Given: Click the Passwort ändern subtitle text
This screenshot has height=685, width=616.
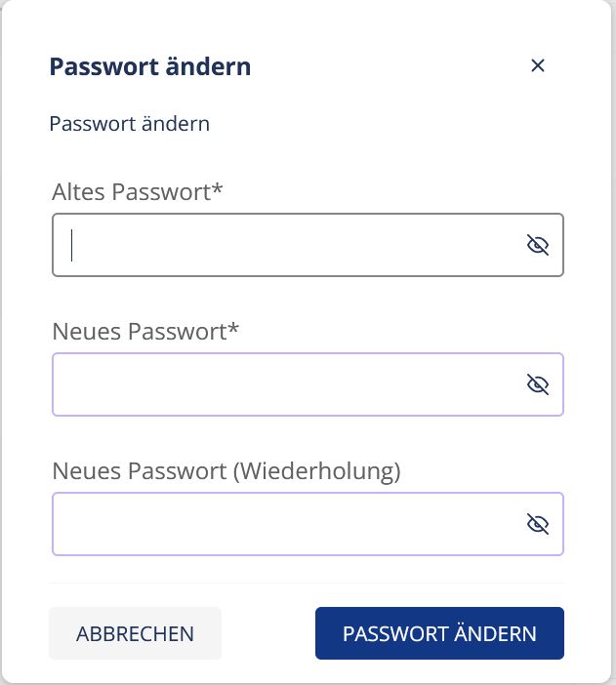Looking at the screenshot, I should (129, 124).
